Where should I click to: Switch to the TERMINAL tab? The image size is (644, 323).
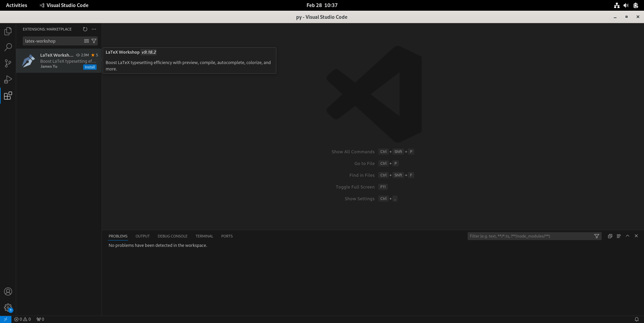pyautogui.click(x=204, y=236)
